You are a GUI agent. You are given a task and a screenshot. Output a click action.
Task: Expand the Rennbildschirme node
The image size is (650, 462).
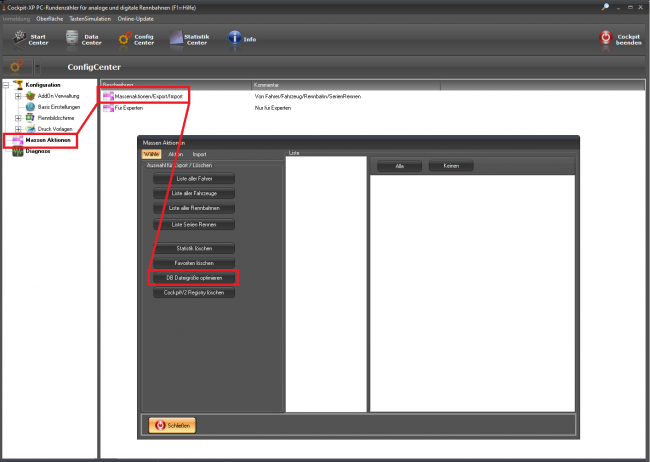(18, 118)
